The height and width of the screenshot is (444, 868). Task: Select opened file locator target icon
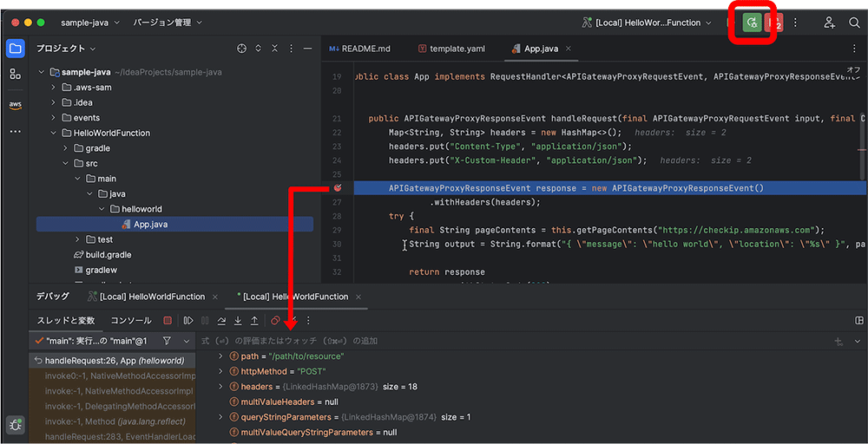click(x=242, y=49)
